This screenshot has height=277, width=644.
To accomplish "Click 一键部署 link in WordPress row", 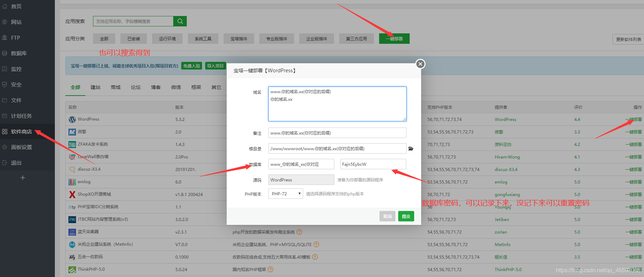I will [x=634, y=120].
